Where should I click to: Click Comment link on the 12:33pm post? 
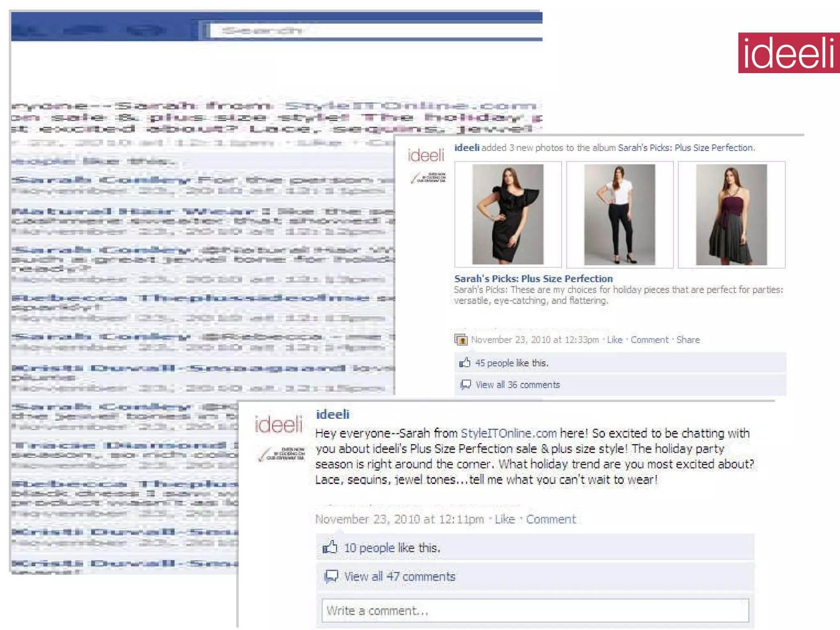[x=649, y=340]
